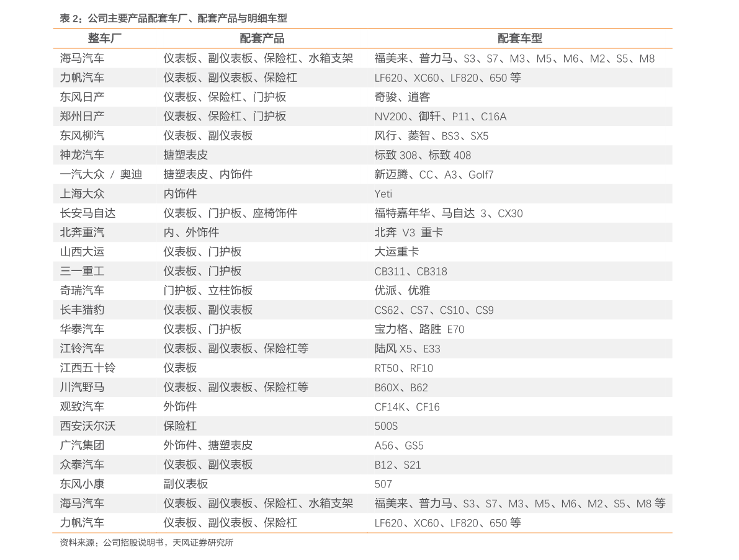739x560 pixels.
Task: Select the 华泰汽车 manufacturer cell
Action: coord(82,329)
